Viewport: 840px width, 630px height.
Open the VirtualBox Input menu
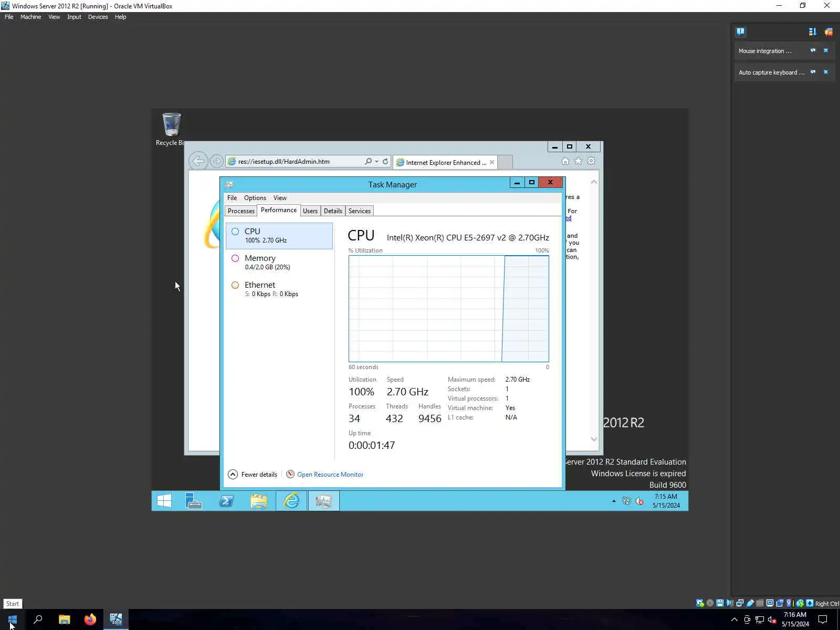pyautogui.click(x=74, y=17)
